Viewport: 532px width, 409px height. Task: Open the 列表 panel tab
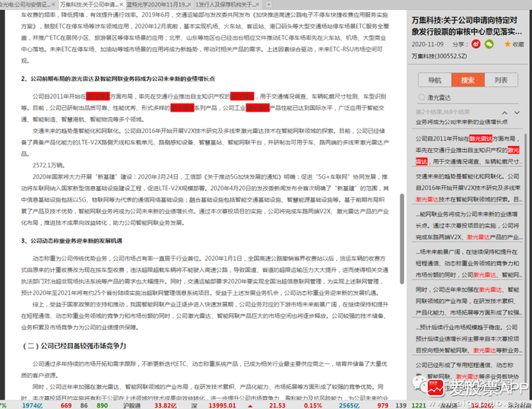501,80
